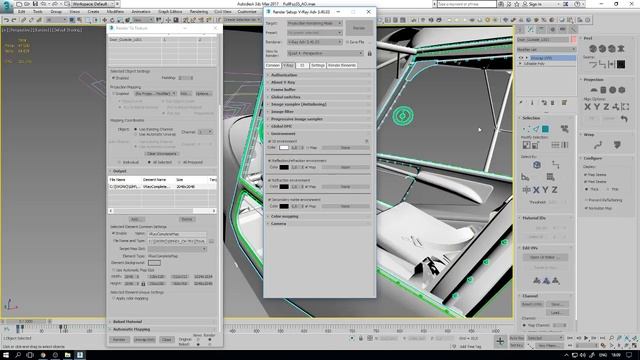Image resolution: width=640 pixels, height=360 pixels.
Task: Click the Box Map projection icon
Action: click(622, 90)
